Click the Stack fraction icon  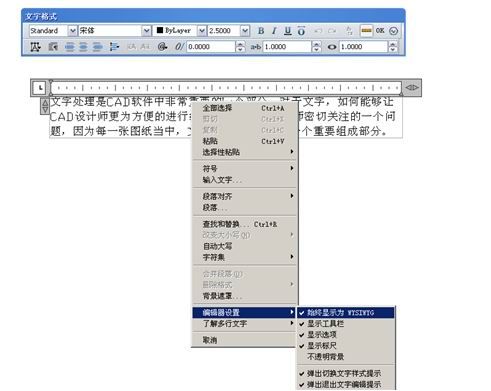pyautogui.click(x=349, y=31)
